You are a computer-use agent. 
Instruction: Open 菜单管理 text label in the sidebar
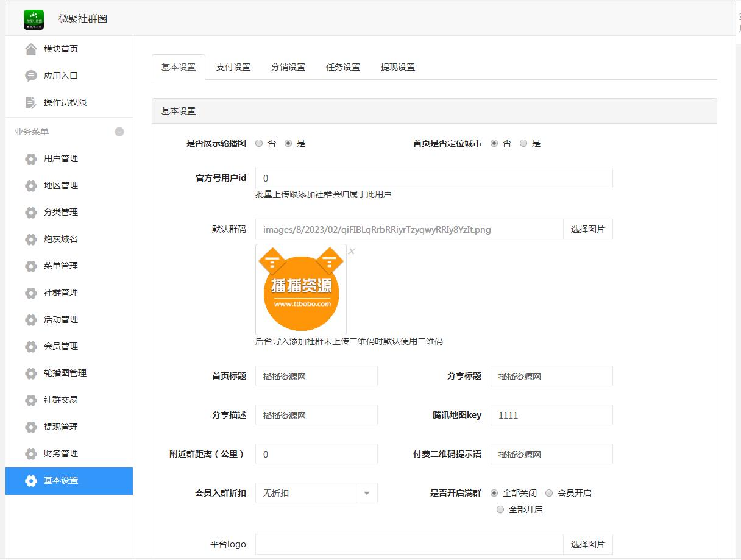coord(61,266)
